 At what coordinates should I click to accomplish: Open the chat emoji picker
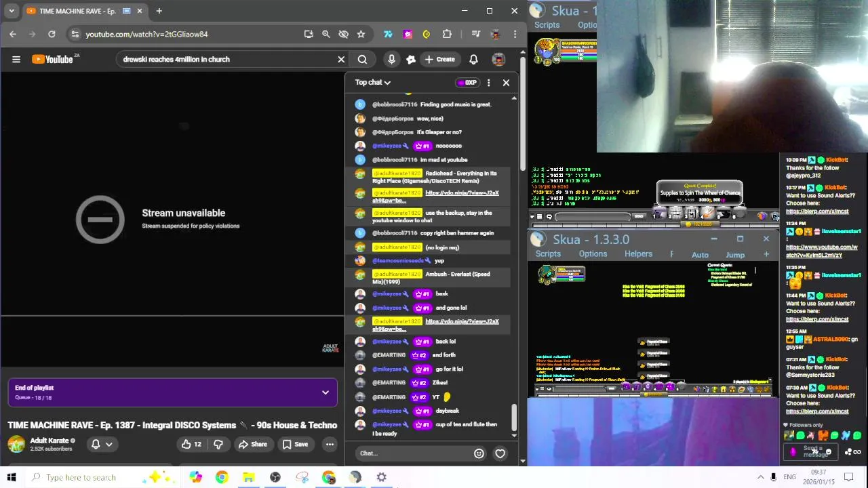pyautogui.click(x=479, y=453)
